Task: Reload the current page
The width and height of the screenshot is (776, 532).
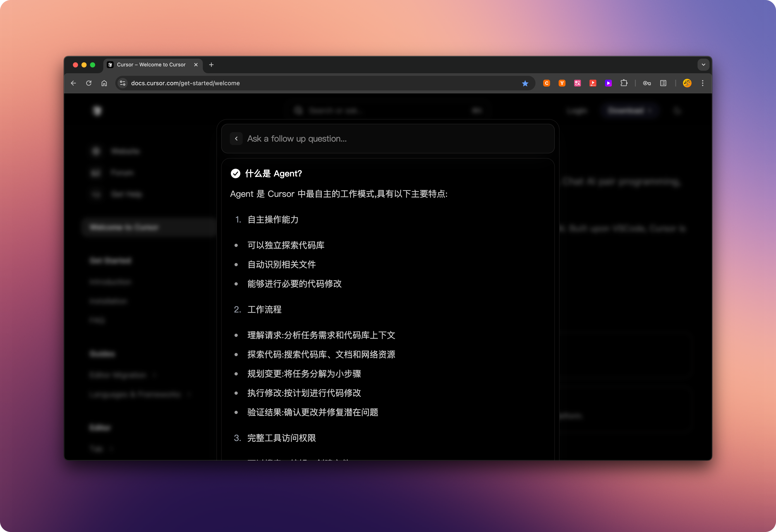Action: pyautogui.click(x=89, y=83)
